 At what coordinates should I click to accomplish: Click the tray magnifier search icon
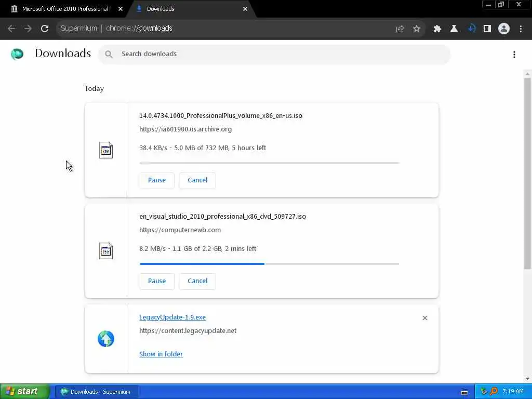(494, 392)
